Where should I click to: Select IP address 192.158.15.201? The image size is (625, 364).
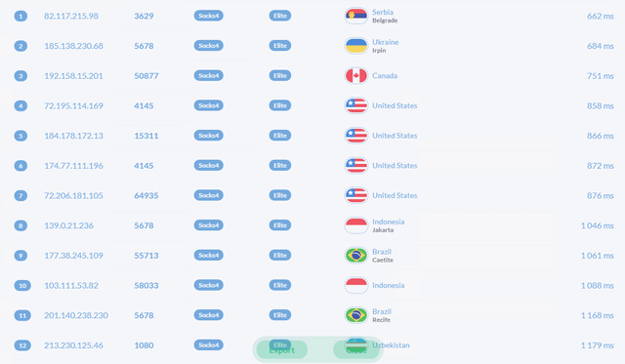(73, 76)
